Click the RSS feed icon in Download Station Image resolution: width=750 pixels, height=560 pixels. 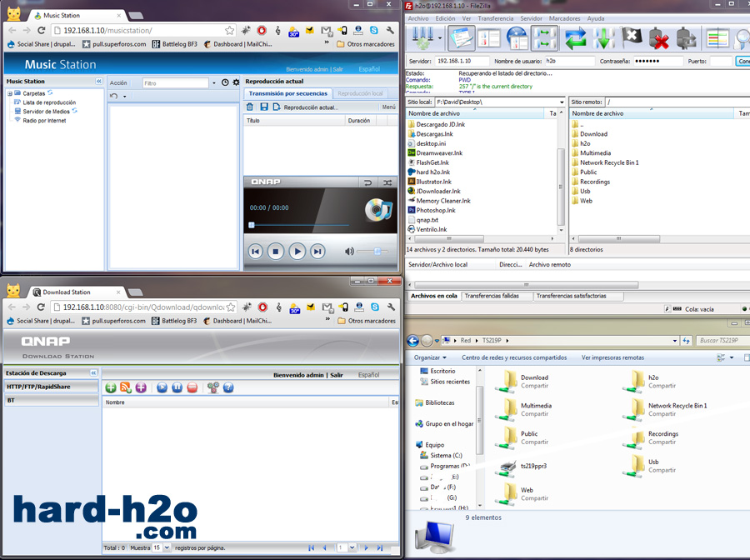click(x=126, y=387)
